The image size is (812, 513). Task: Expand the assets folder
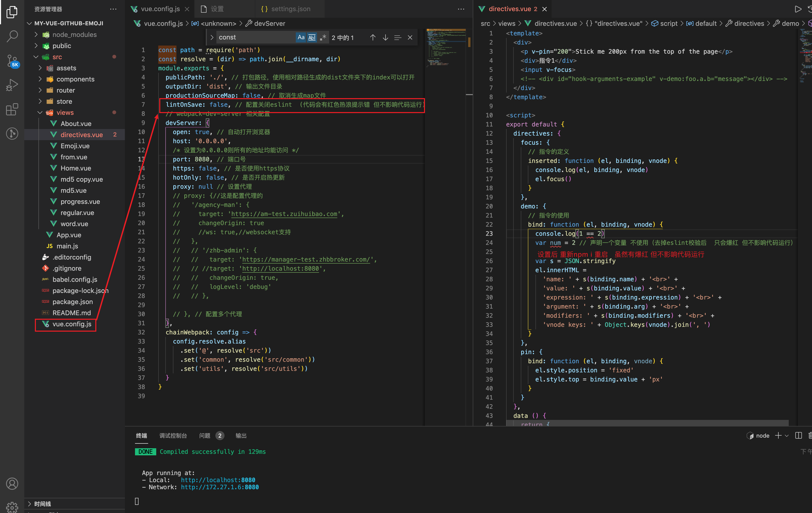[40, 68]
